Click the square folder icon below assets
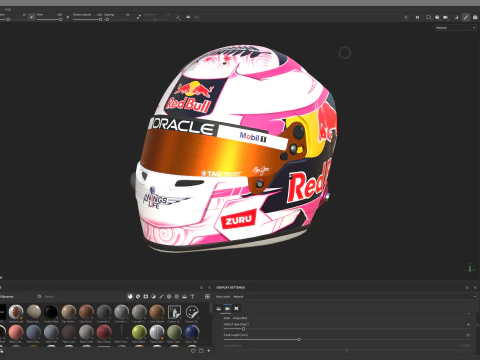Viewport: 480px width, 360px height. tap(201, 351)
